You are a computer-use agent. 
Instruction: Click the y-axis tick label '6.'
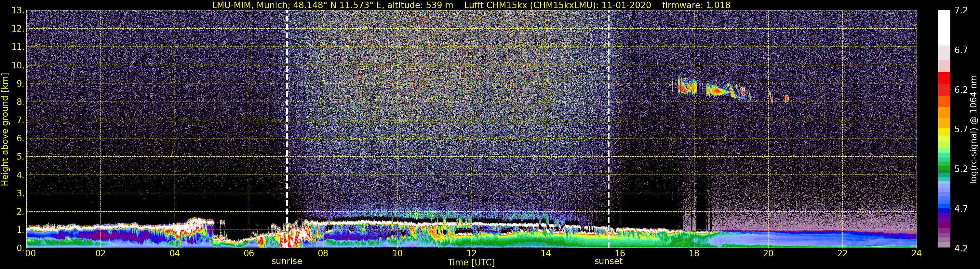20,139
